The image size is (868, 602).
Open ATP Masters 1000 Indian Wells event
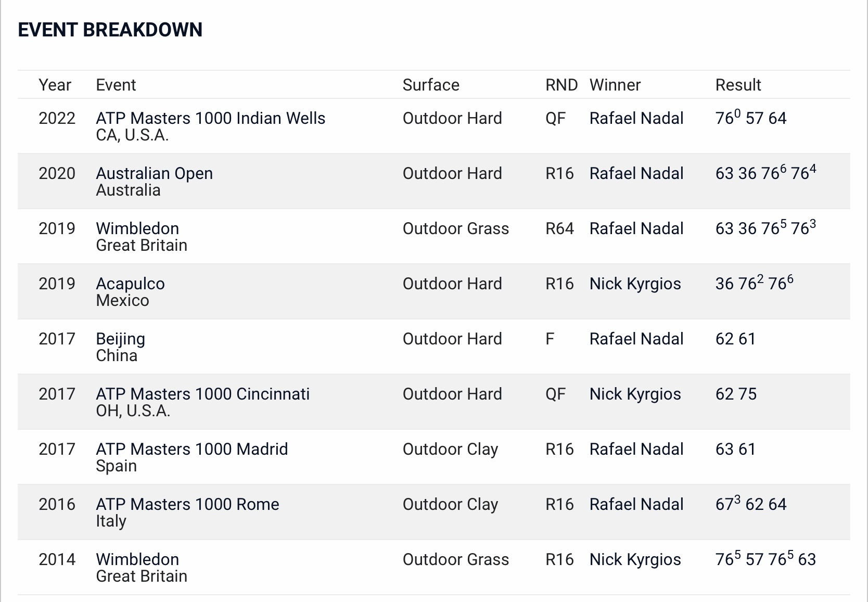coord(211,118)
